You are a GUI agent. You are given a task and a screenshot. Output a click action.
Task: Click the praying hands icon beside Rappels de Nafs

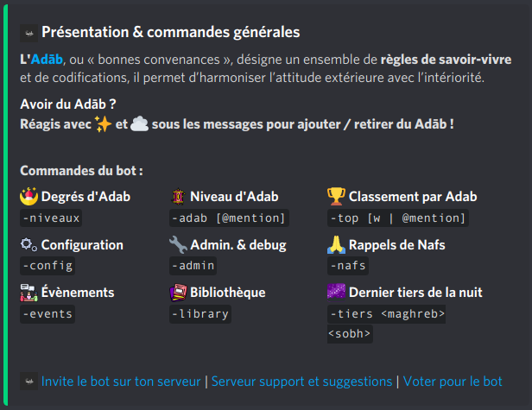coord(336,245)
